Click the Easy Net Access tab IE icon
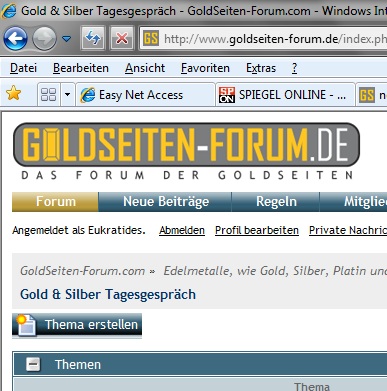The width and height of the screenshot is (387, 391). [88, 95]
